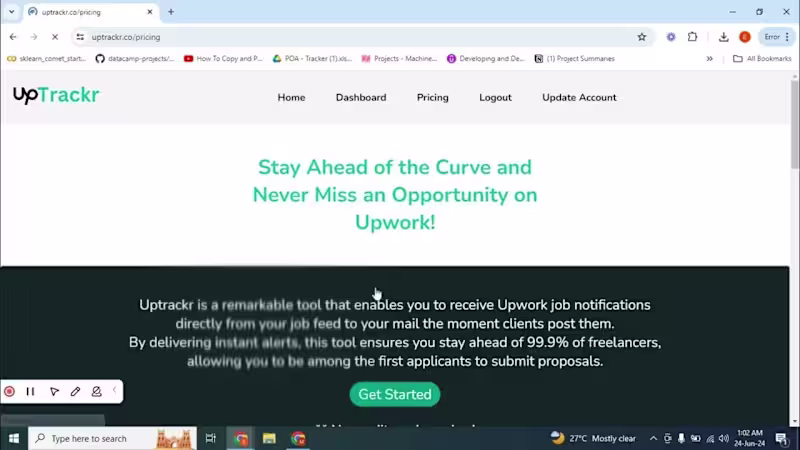Open datacamp-projects GitHub bookmark

pos(135,59)
